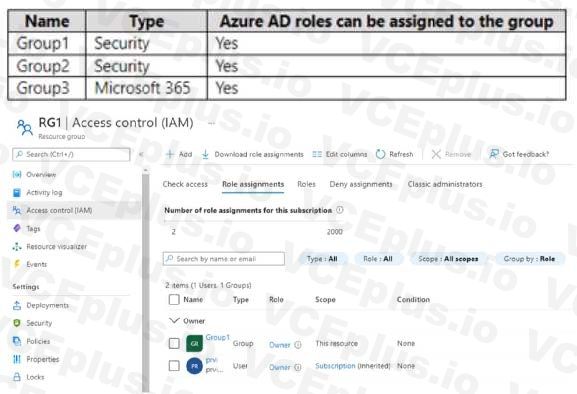
Task: Click the Events lightning icon
Action: point(17,264)
